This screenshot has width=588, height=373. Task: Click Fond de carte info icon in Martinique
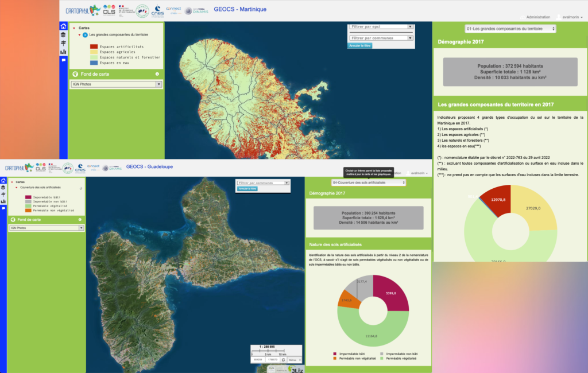157,74
